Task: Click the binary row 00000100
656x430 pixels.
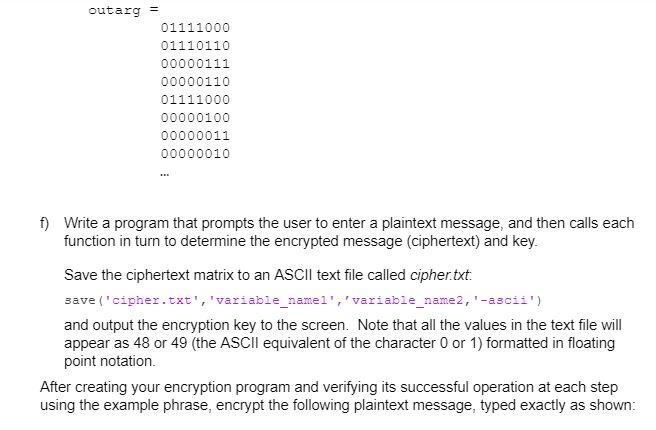Action: [x=195, y=118]
